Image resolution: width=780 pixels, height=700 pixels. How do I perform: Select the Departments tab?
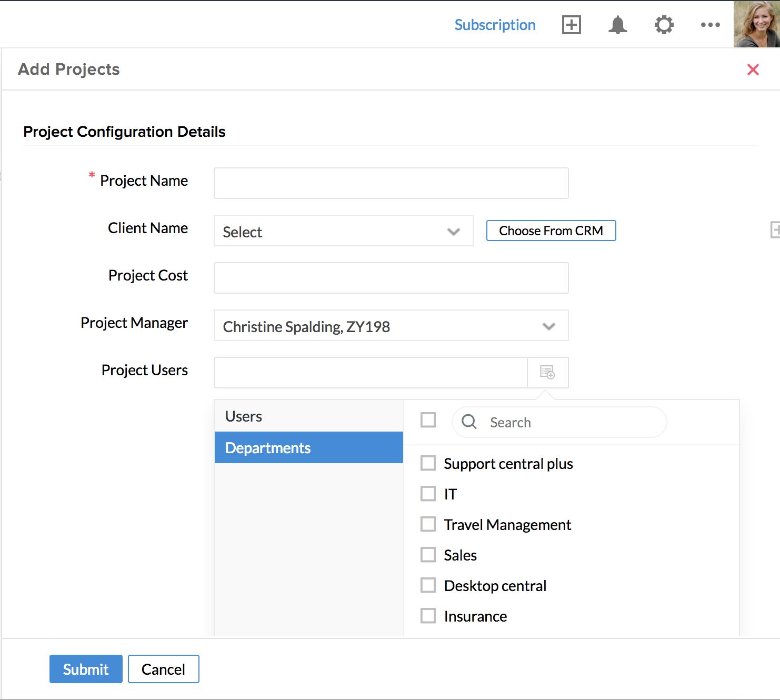(x=308, y=448)
